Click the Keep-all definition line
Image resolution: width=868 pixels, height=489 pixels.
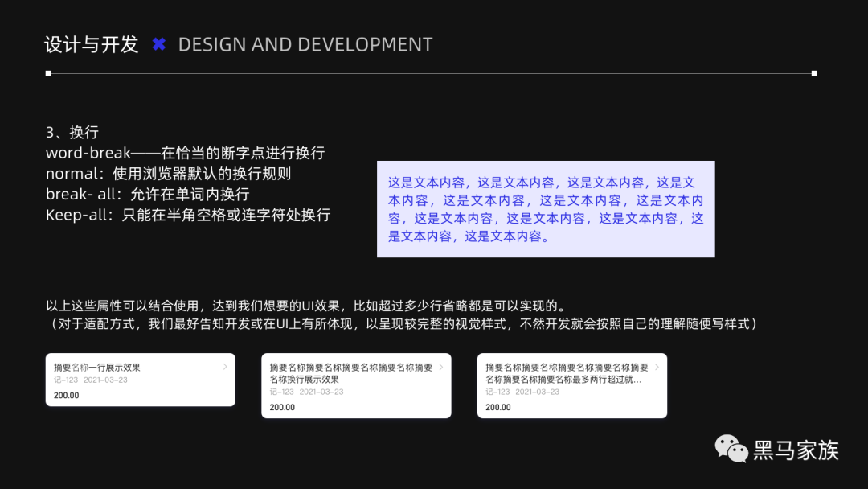pyautogui.click(x=188, y=215)
